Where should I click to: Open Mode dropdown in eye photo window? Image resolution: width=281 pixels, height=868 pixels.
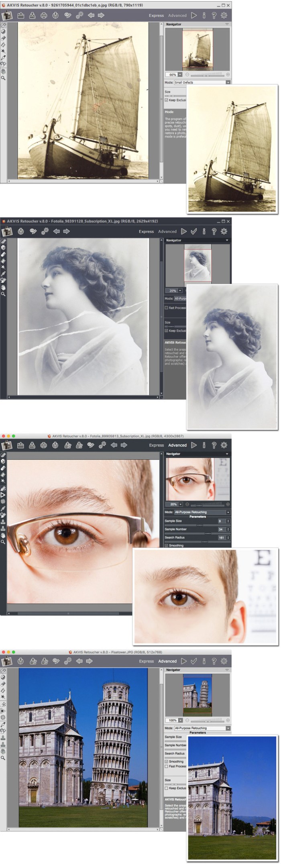[x=202, y=512]
